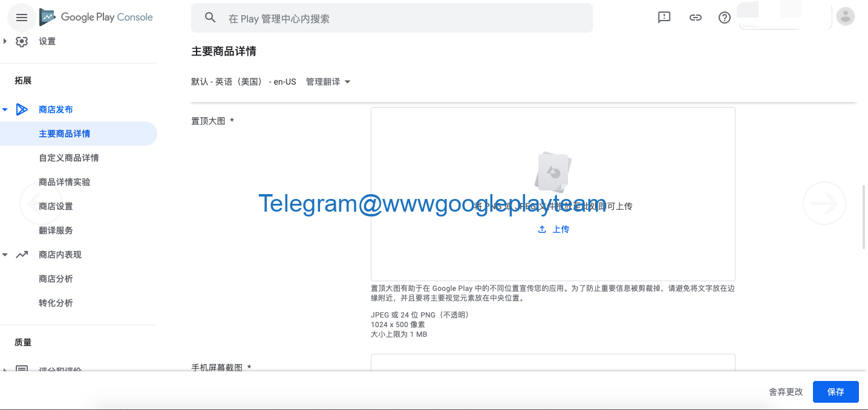Click the 上传 upload link
868x410 pixels.
point(553,229)
